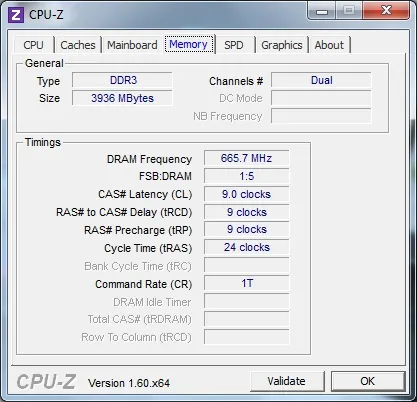Click the FSB:DRAM label

coord(165,176)
